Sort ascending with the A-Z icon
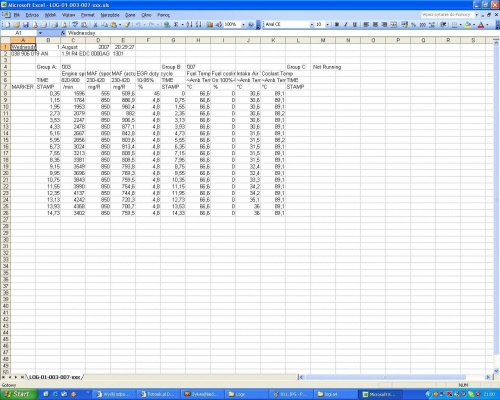 [x=189, y=25]
